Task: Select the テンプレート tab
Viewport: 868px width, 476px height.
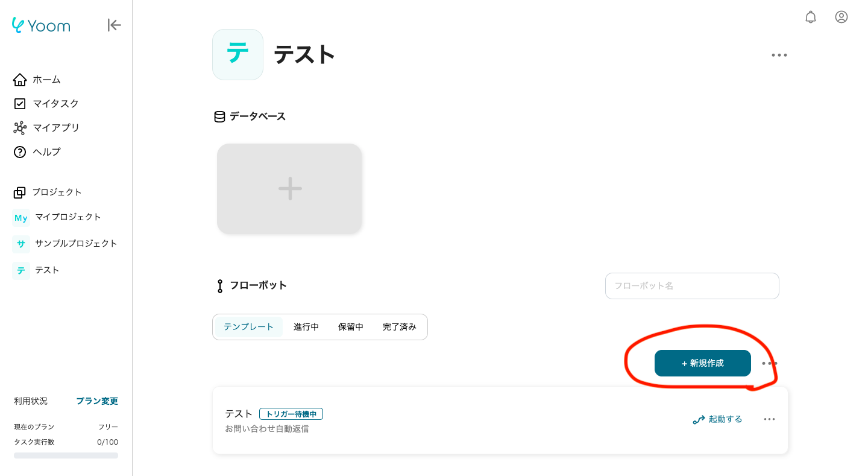Action: (x=249, y=327)
